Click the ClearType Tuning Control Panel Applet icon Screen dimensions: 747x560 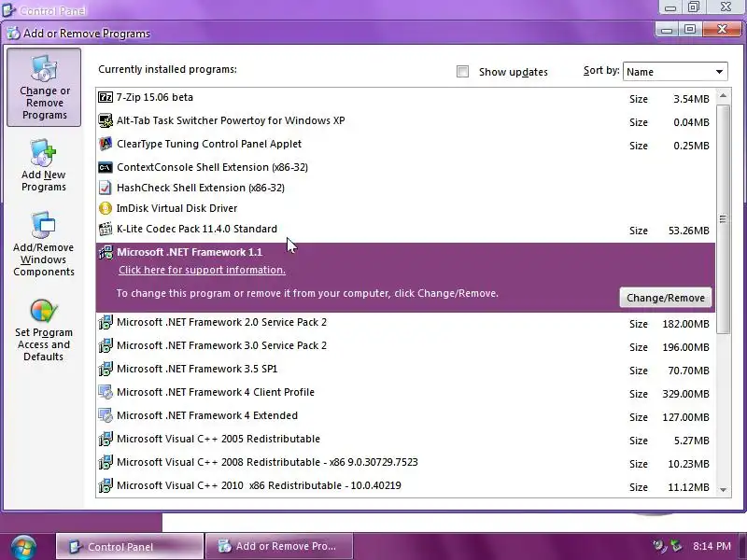(x=106, y=144)
